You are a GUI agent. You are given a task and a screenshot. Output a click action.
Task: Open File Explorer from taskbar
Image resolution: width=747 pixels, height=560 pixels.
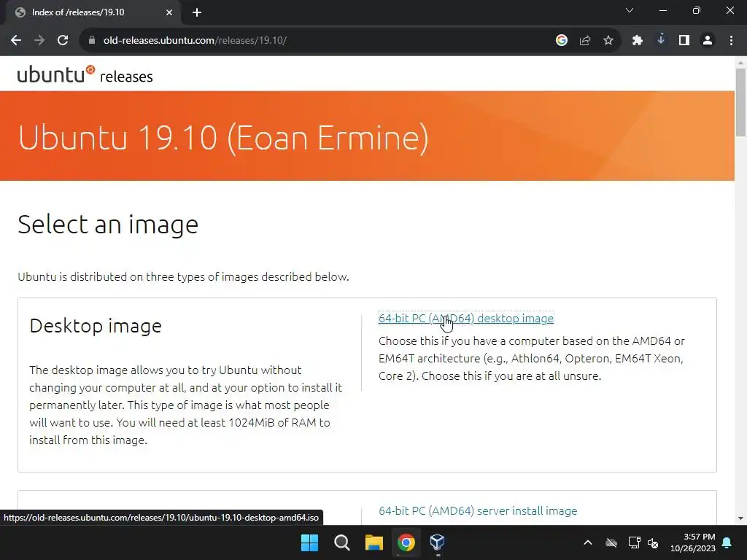tap(374, 542)
